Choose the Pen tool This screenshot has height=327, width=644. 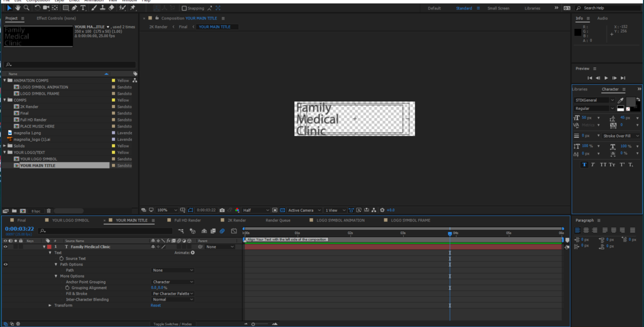(74, 8)
